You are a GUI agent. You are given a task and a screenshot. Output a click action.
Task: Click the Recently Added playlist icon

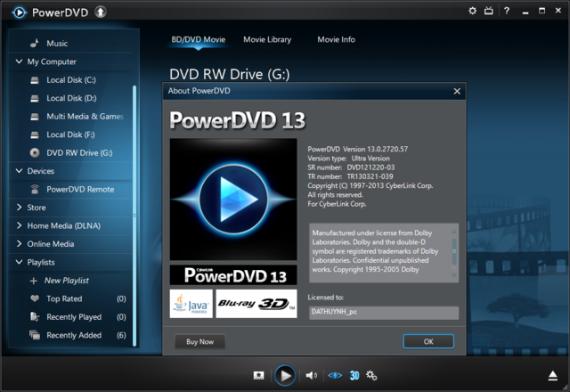[x=35, y=335]
